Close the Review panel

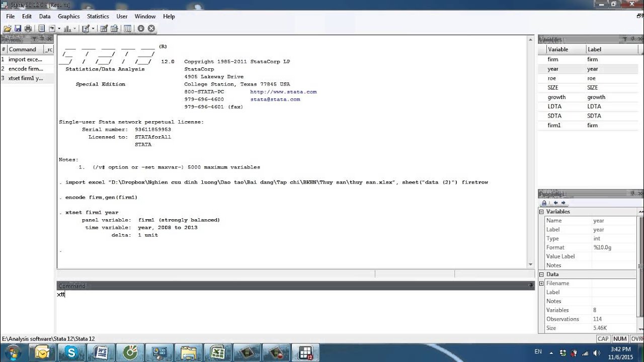pyautogui.click(x=50, y=39)
